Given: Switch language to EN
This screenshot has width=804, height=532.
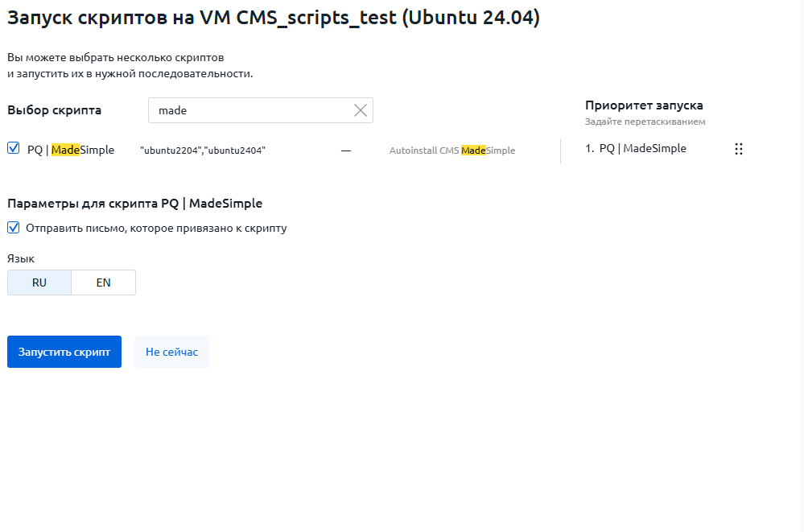Looking at the screenshot, I should click(104, 282).
